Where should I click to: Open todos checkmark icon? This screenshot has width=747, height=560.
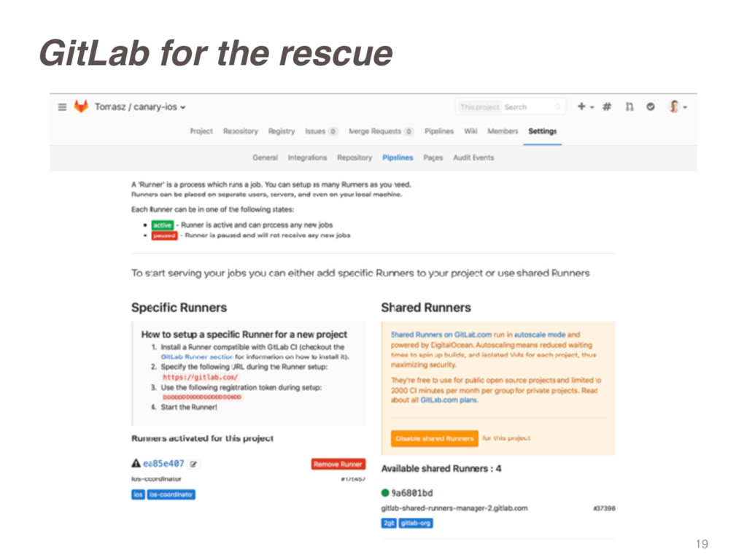click(650, 106)
